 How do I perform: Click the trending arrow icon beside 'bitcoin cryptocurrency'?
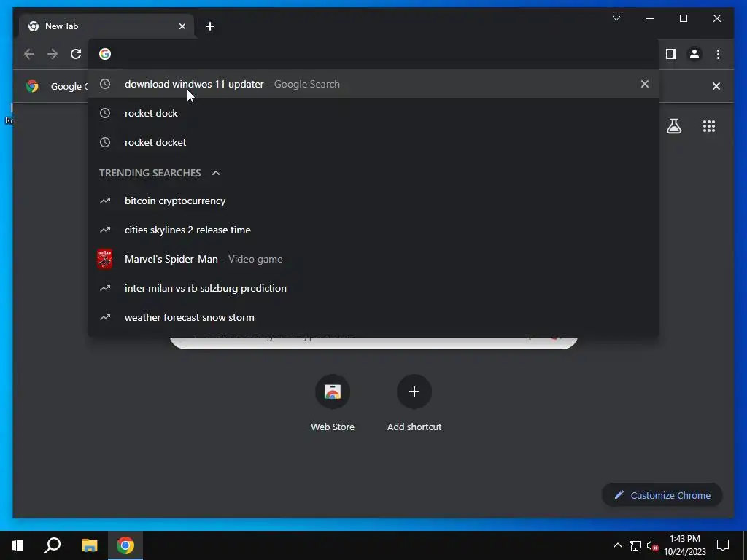coord(105,201)
